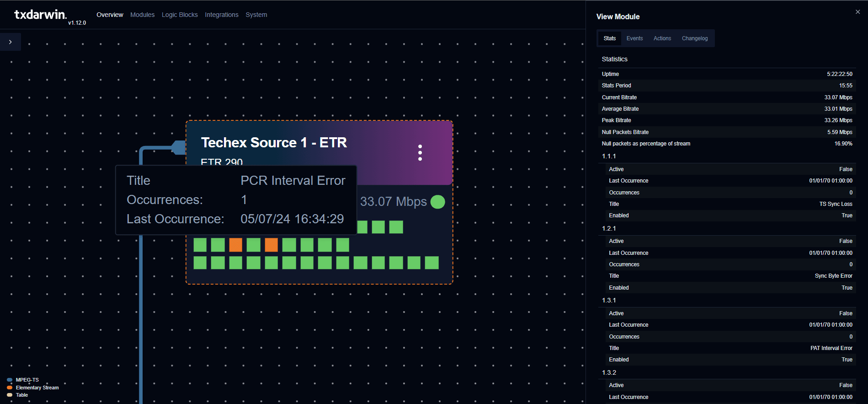The height and width of the screenshot is (404, 868).
Task: Open the three-dot menu on Techex Source 1 card
Action: (420, 153)
